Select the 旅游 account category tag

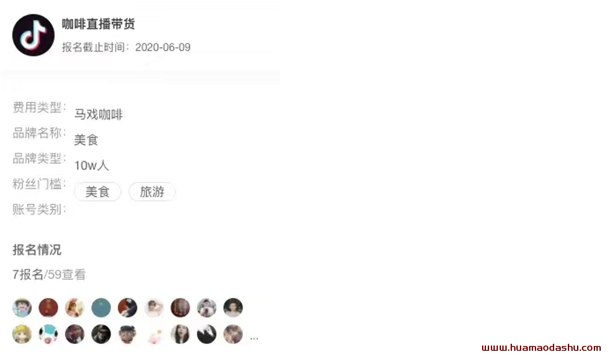click(x=152, y=192)
